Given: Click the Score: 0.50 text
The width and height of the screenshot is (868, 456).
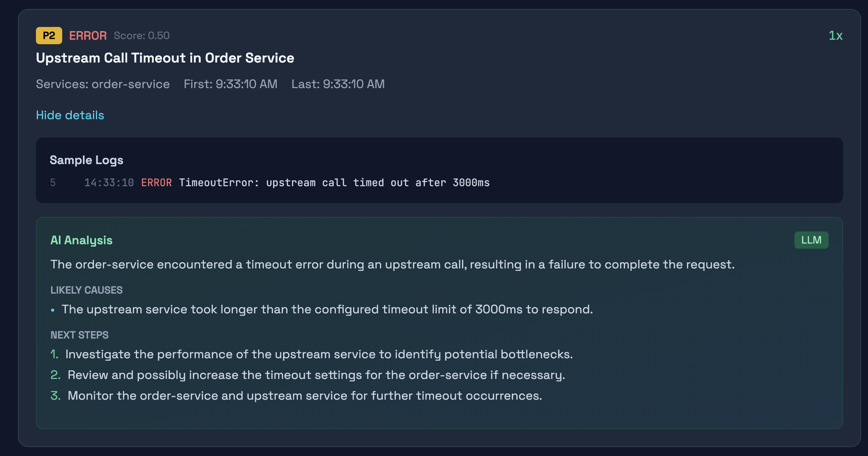Looking at the screenshot, I should [x=142, y=36].
